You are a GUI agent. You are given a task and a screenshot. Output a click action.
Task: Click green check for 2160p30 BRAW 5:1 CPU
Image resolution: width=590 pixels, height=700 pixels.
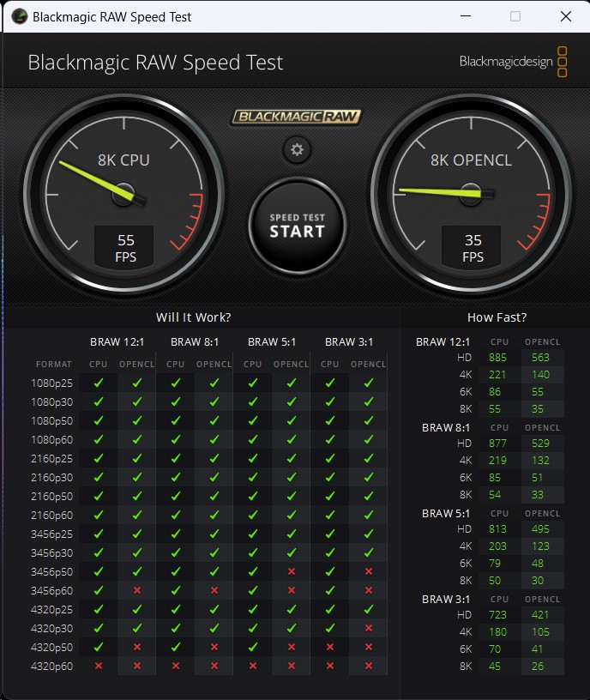coord(253,477)
